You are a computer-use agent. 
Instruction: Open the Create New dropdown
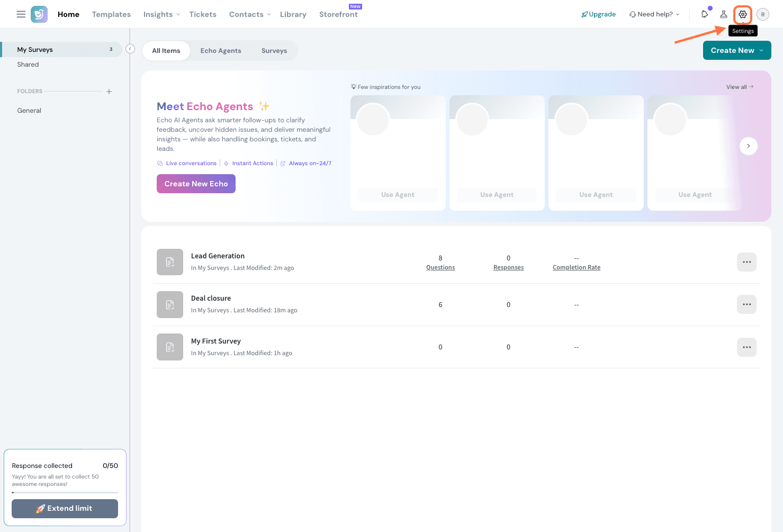click(x=736, y=50)
